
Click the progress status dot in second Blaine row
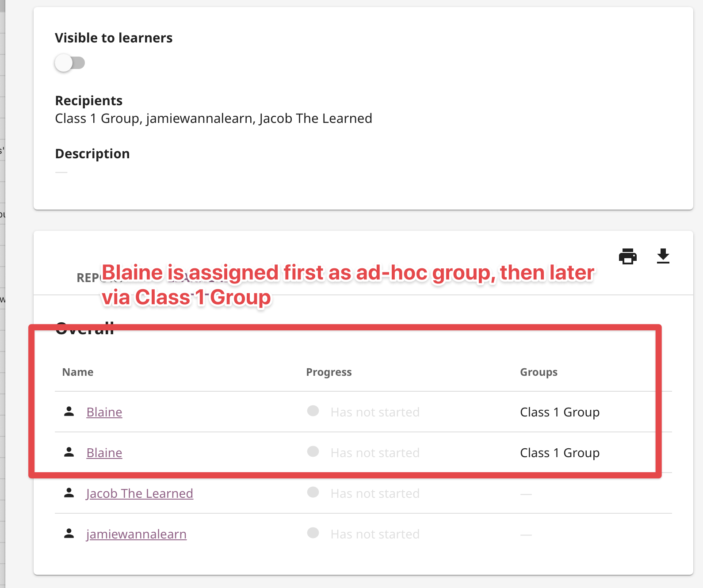(x=313, y=451)
